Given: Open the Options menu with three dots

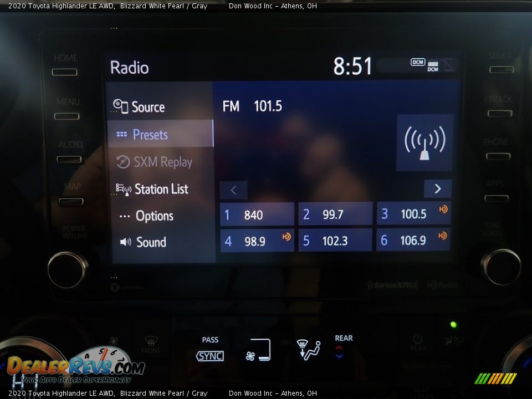Looking at the screenshot, I should pyautogui.click(x=125, y=216).
